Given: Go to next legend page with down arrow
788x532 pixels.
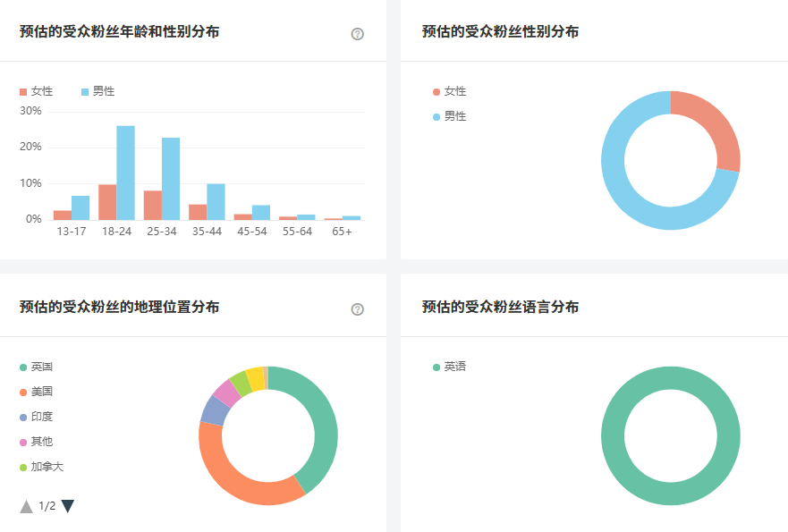Looking at the screenshot, I should pos(68,506).
